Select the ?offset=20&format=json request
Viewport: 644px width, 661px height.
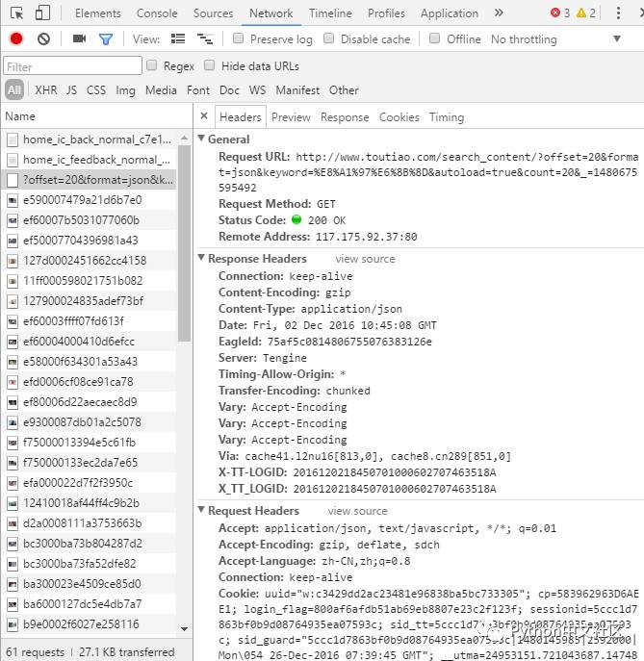90,180
